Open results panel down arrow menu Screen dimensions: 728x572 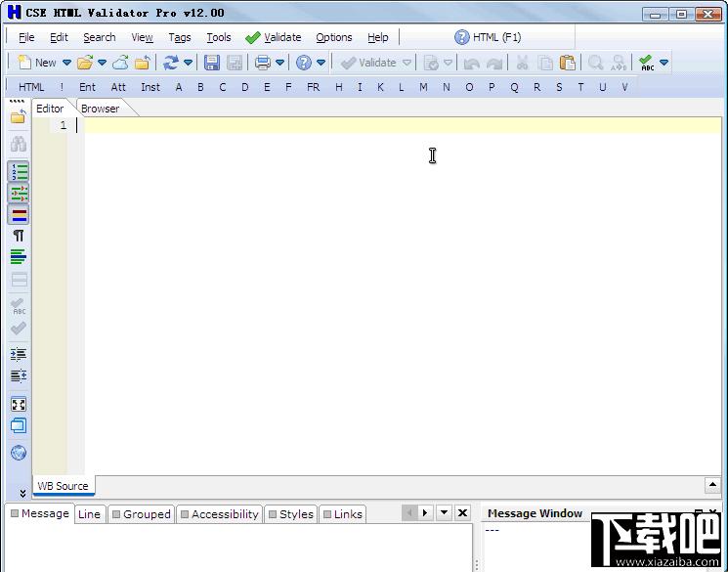click(444, 513)
